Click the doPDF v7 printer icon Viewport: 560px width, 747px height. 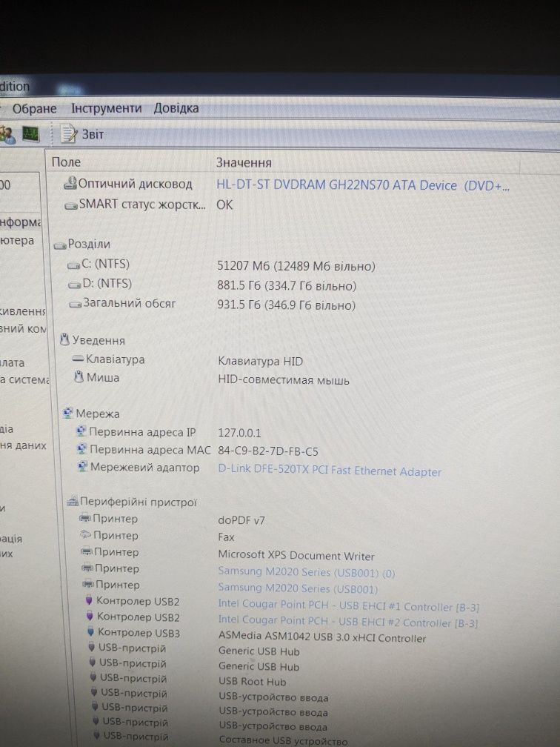(x=85, y=517)
